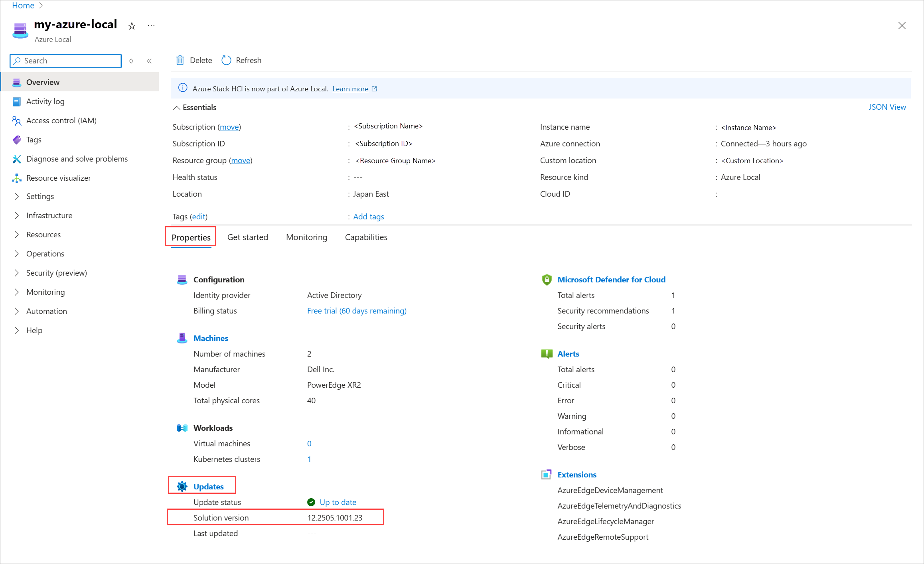Click the favorite star icon next to my-azure-local
The height and width of the screenshot is (564, 924).
tap(132, 26)
